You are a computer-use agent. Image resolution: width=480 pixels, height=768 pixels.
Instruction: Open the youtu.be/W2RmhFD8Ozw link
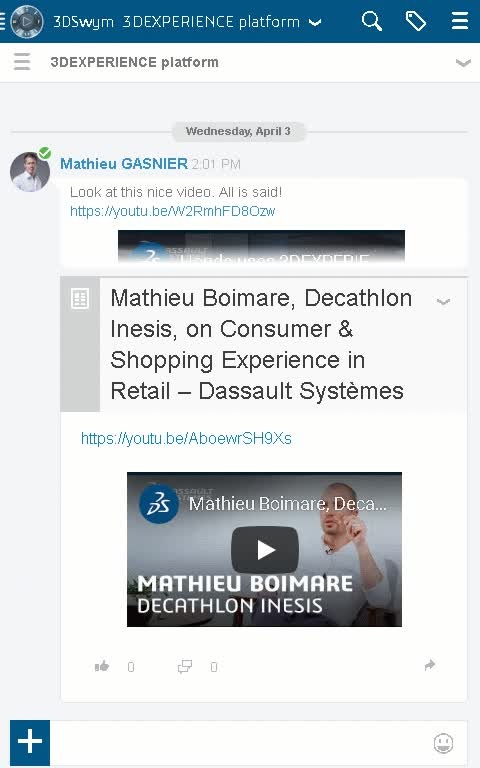[x=172, y=211]
